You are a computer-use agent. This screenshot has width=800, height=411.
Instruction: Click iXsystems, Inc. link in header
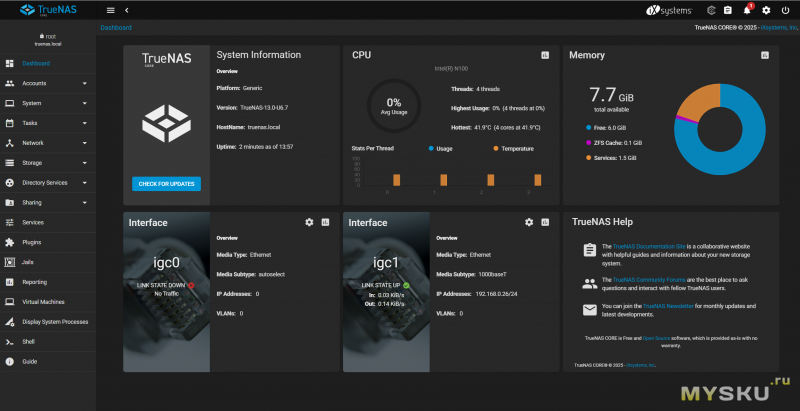pyautogui.click(x=780, y=28)
